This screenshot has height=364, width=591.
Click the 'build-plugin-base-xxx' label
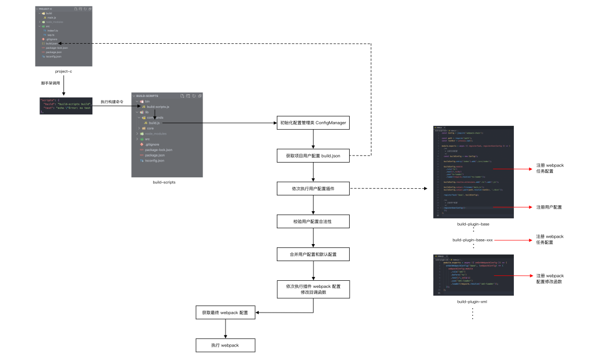(472, 240)
